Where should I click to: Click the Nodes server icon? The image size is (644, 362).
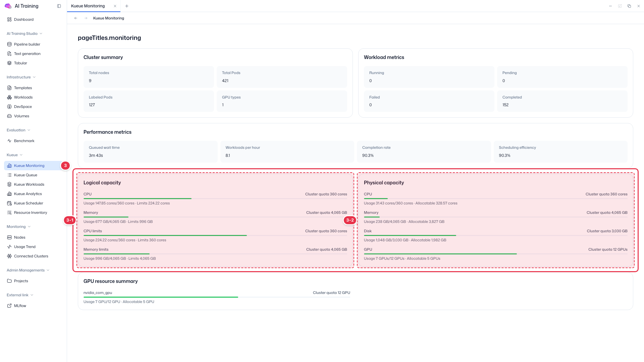tap(9, 237)
